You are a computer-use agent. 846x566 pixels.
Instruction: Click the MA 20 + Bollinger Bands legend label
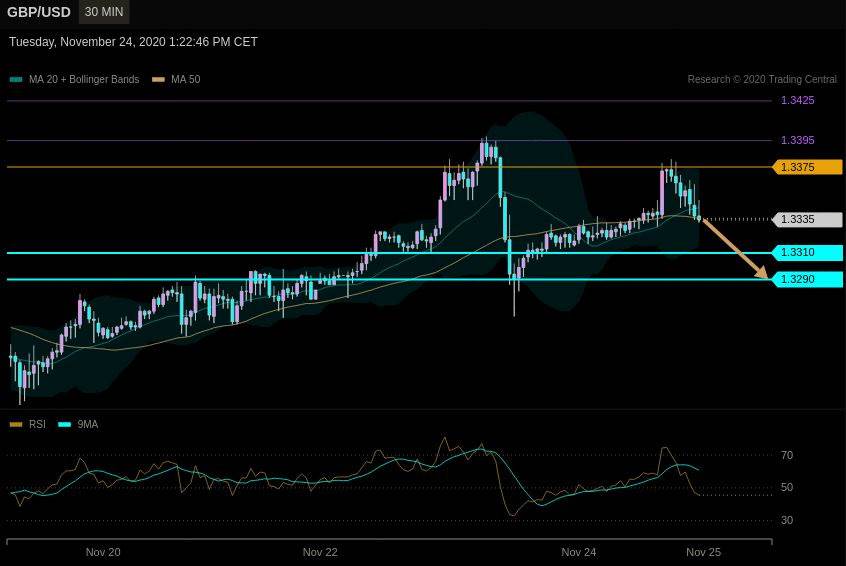tap(84, 79)
